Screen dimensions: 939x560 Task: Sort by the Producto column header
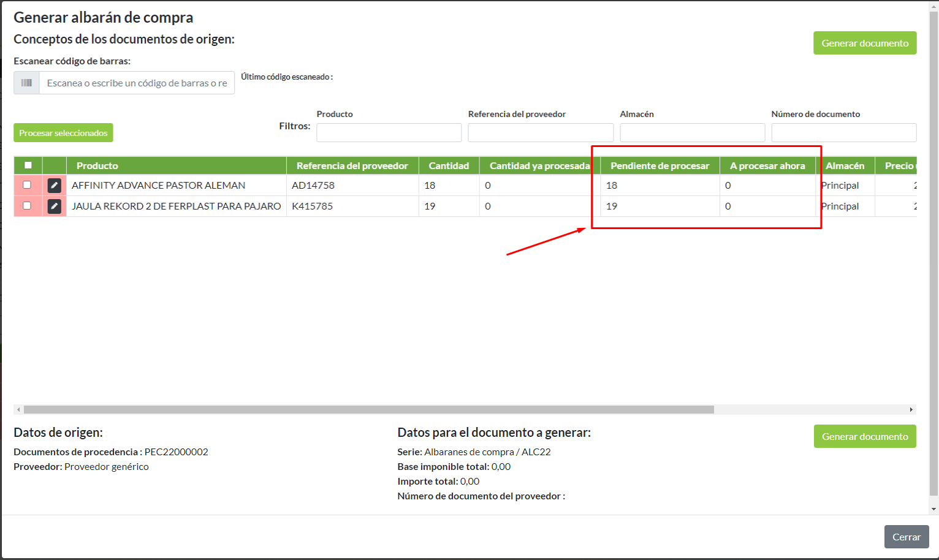click(97, 166)
